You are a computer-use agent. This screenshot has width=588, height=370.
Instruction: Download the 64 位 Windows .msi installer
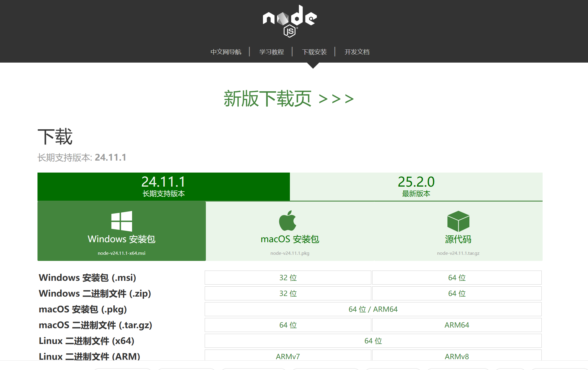(x=457, y=278)
